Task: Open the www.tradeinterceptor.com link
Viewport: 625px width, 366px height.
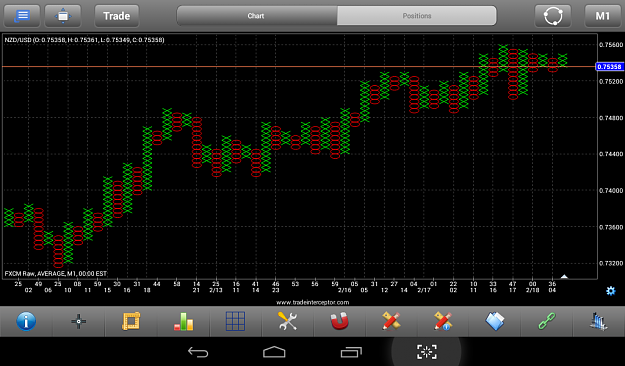Action: [x=312, y=302]
